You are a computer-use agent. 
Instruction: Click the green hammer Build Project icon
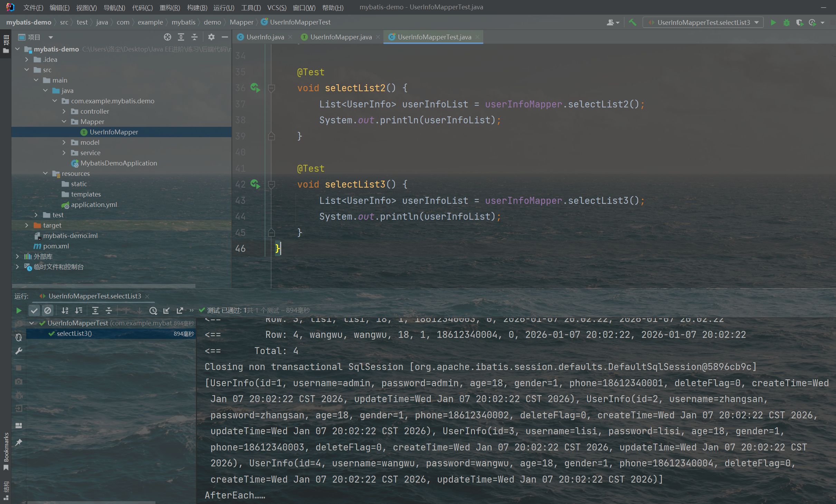coord(633,22)
